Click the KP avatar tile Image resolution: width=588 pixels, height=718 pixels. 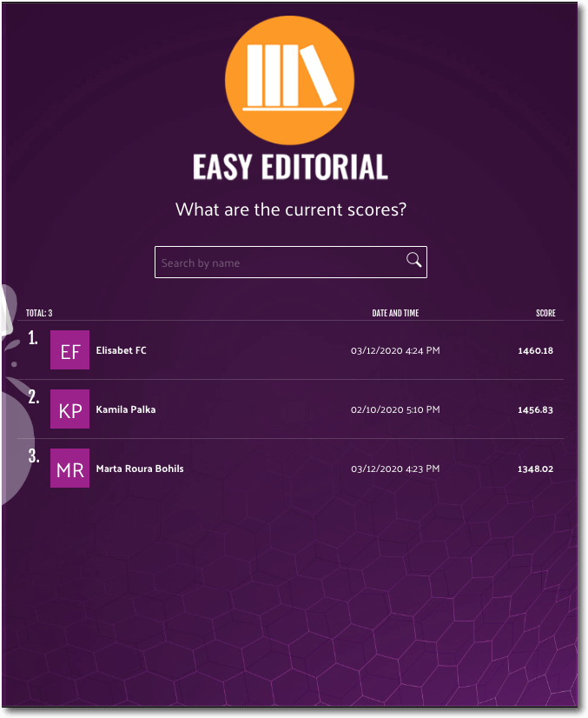[69, 409]
